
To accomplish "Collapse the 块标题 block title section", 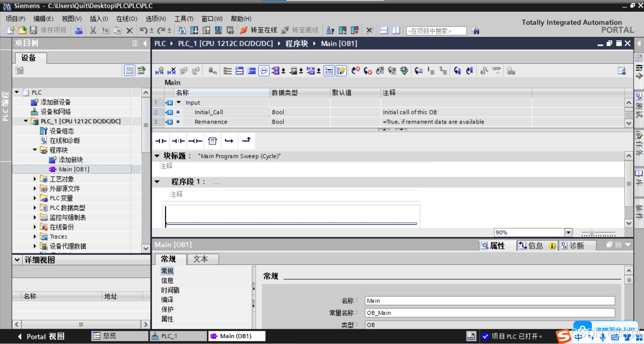I will (x=157, y=156).
